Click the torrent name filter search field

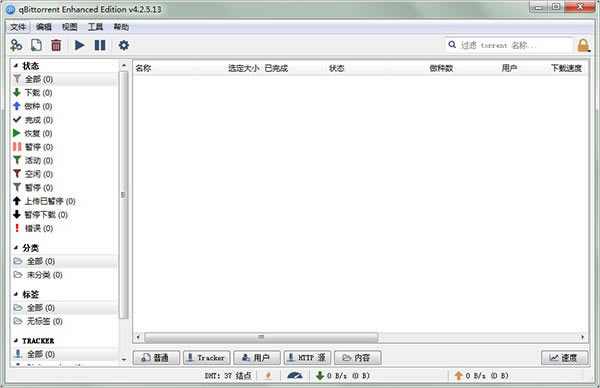tap(509, 45)
